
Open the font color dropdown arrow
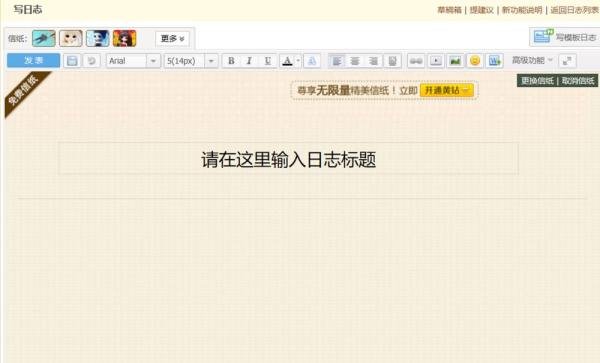pyautogui.click(x=298, y=61)
